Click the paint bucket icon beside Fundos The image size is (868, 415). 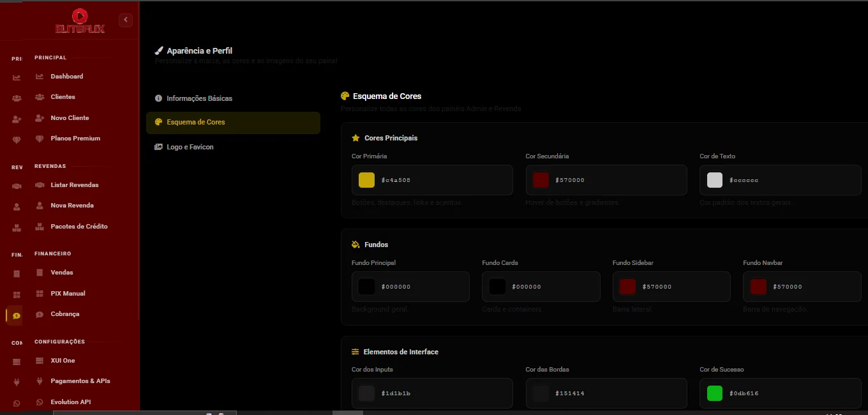click(x=355, y=245)
